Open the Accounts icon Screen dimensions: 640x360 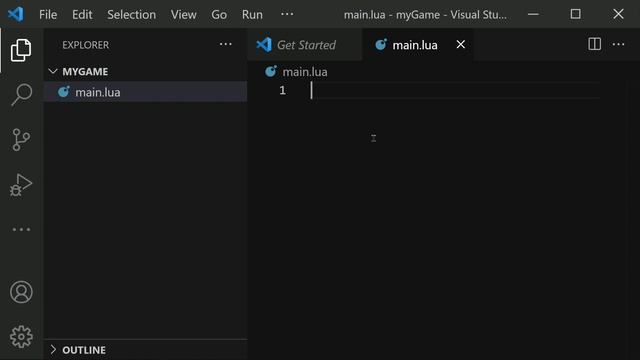pos(21,292)
